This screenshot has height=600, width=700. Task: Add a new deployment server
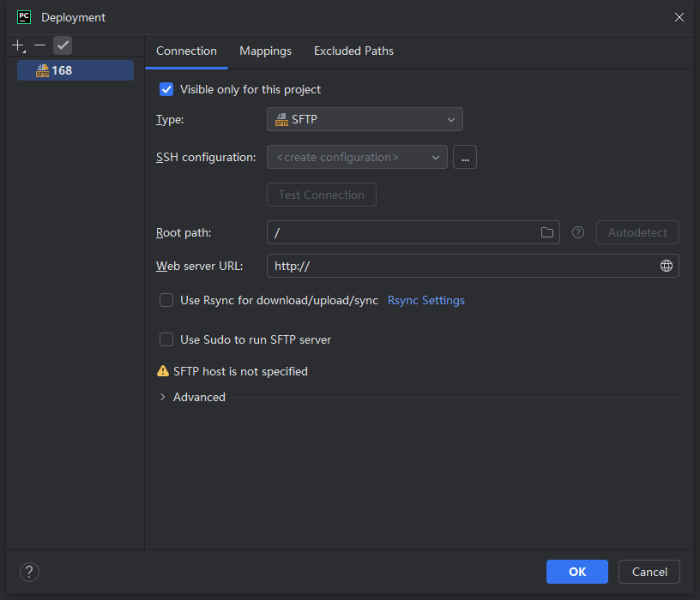tap(18, 45)
